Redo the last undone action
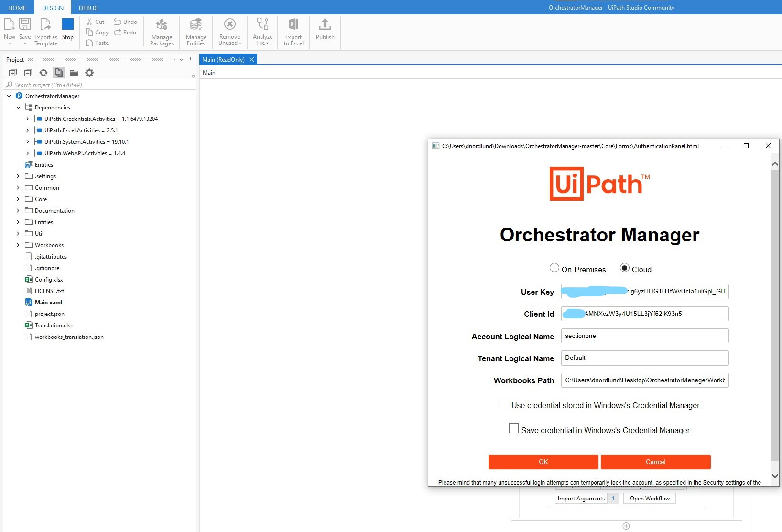The height and width of the screenshot is (532, 782). tap(125, 33)
